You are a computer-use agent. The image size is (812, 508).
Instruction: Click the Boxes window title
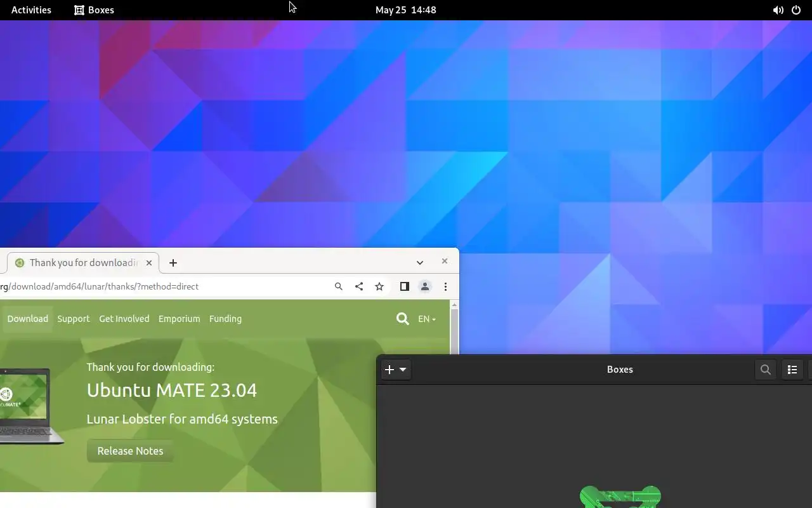(620, 370)
